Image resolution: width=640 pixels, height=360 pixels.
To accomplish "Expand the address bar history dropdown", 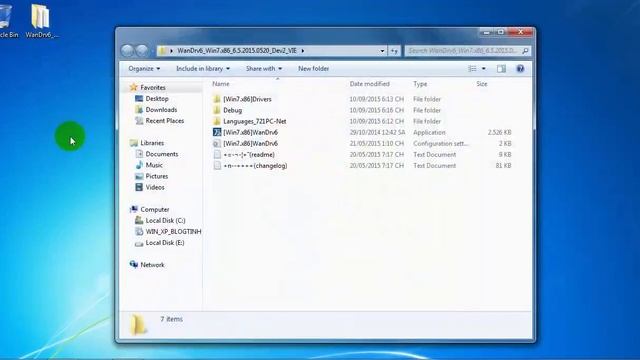I will (382, 51).
